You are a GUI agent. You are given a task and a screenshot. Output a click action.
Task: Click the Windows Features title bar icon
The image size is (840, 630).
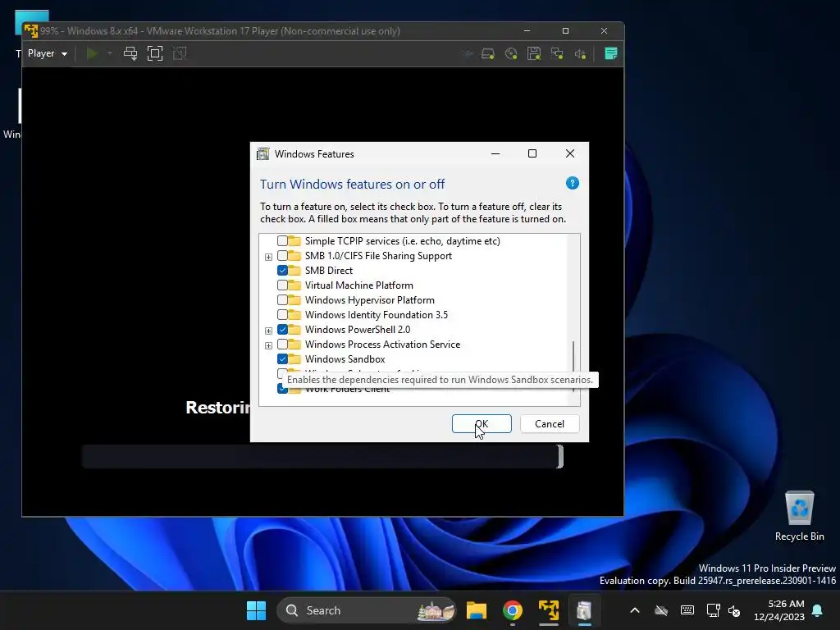(x=263, y=154)
